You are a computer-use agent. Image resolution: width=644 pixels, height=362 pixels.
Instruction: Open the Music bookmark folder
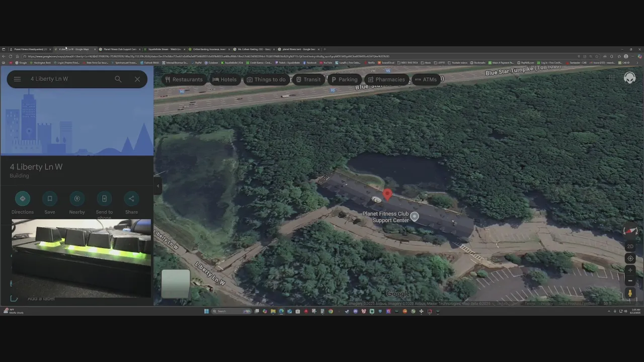click(426, 63)
